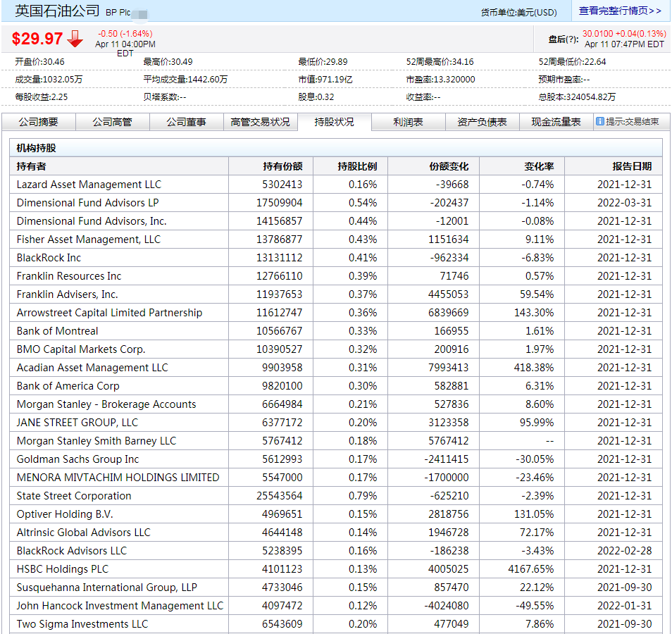This screenshot has height=634, width=672.
Task: Click the Bank of Montreal holder name
Action: click(x=58, y=331)
